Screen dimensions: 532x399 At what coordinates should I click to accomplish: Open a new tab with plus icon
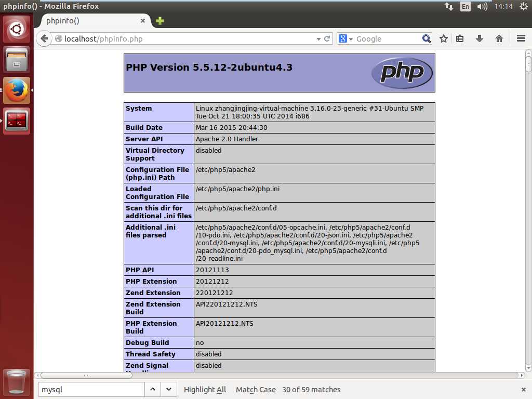click(160, 21)
